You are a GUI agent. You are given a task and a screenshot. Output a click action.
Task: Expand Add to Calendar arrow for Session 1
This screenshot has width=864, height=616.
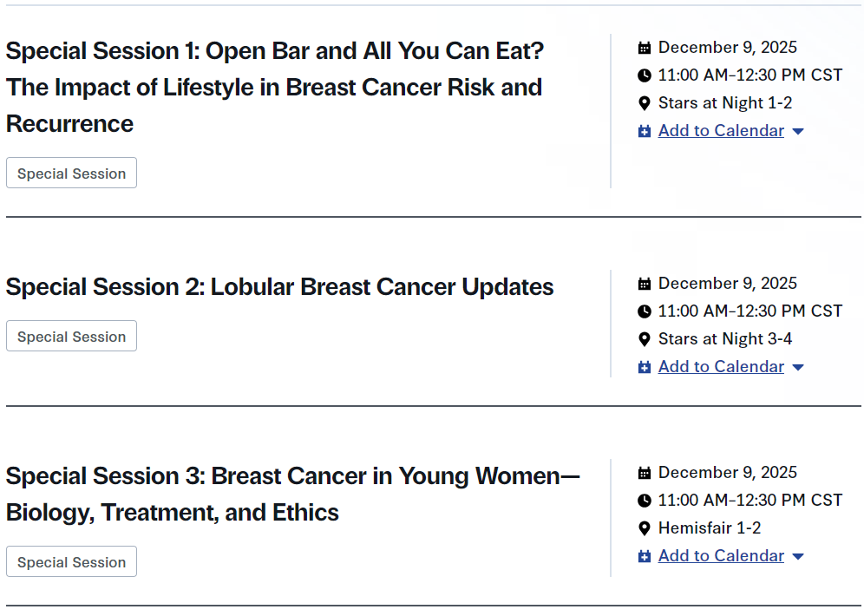pyautogui.click(x=798, y=132)
